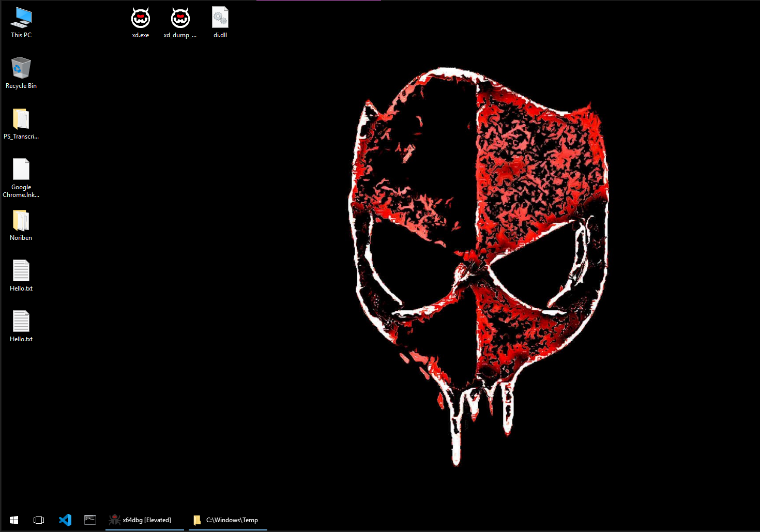Select the Noriben folder icon
760x532 pixels.
(21, 221)
